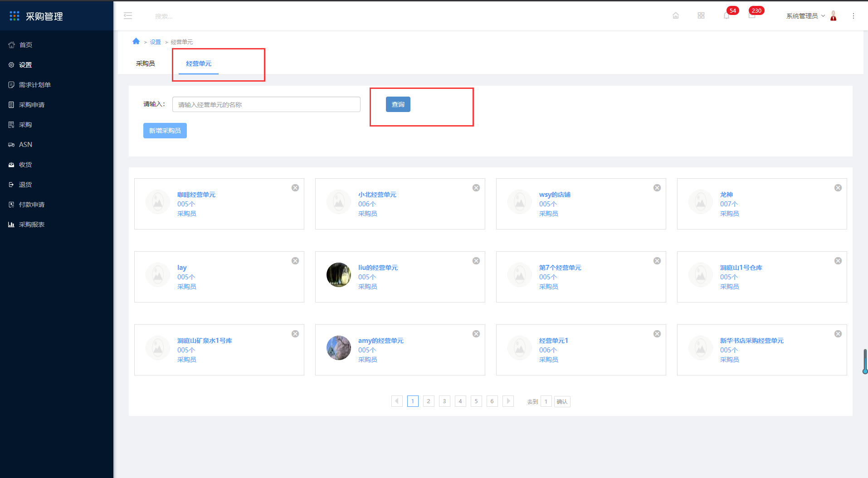Screen dimensions: 868x478
Task: Remove the 咖啡经营单元 card
Action: click(295, 188)
